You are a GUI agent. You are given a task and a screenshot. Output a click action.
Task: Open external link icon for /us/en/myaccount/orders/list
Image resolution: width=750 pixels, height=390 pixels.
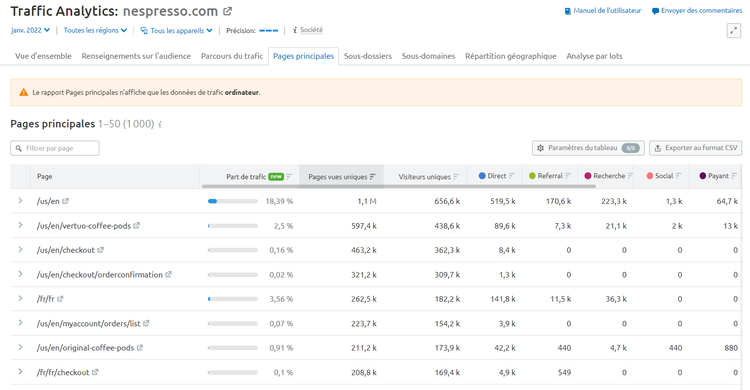146,323
